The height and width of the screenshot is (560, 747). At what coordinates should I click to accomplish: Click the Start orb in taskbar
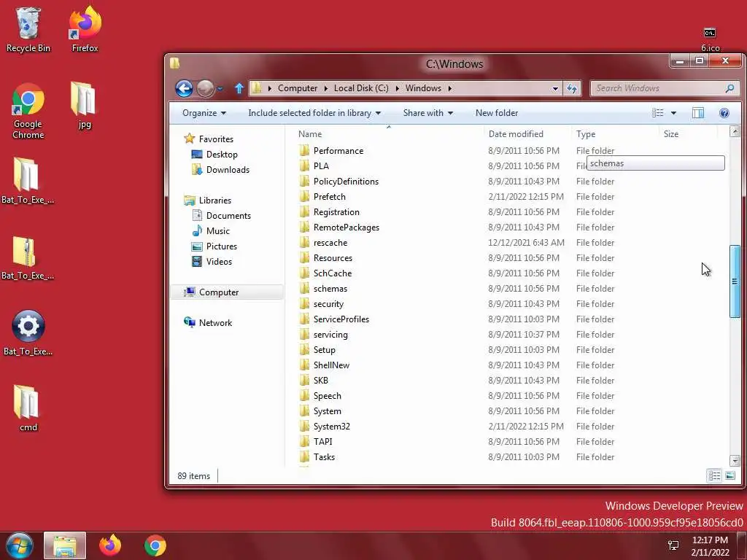click(x=20, y=545)
